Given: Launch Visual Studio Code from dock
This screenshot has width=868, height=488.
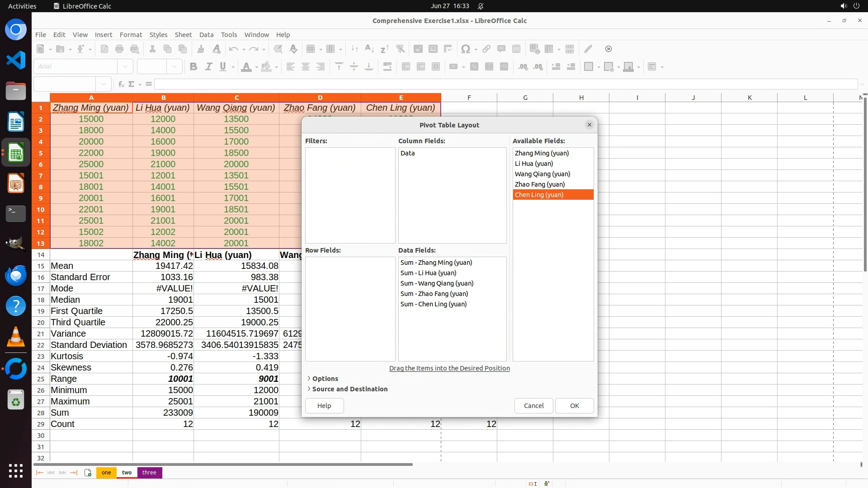Looking at the screenshot, I should coord(16,60).
